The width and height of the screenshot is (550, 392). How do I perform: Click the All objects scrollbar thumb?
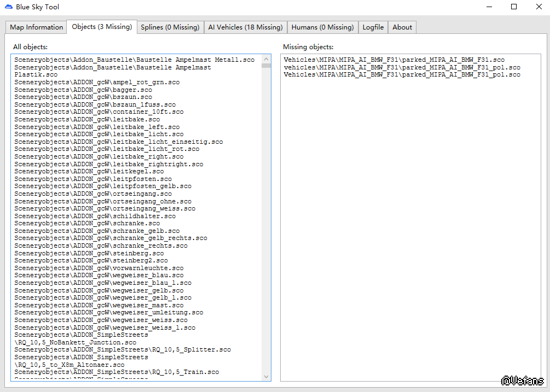[266, 65]
